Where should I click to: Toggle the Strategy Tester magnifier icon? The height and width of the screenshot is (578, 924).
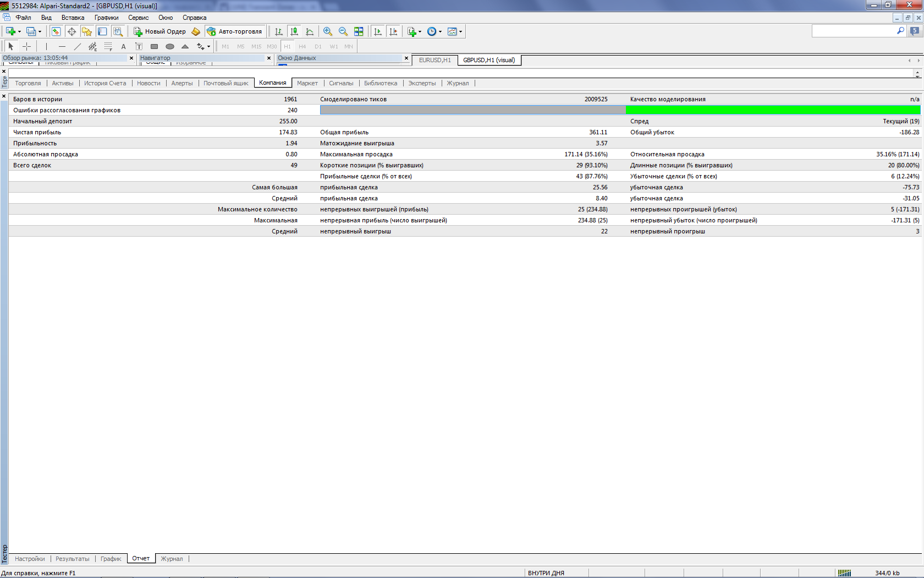click(x=118, y=31)
